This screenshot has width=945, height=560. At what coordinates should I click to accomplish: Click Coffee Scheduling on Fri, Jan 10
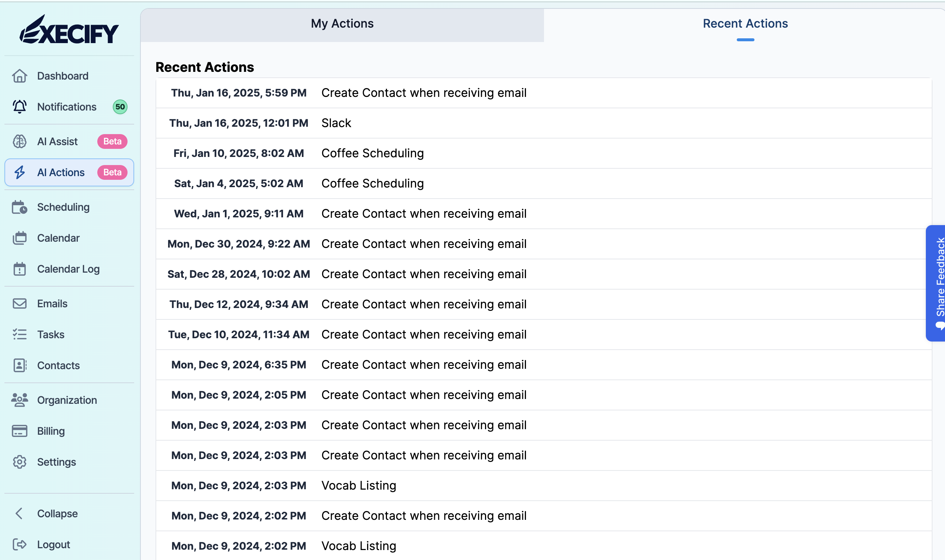click(x=373, y=153)
